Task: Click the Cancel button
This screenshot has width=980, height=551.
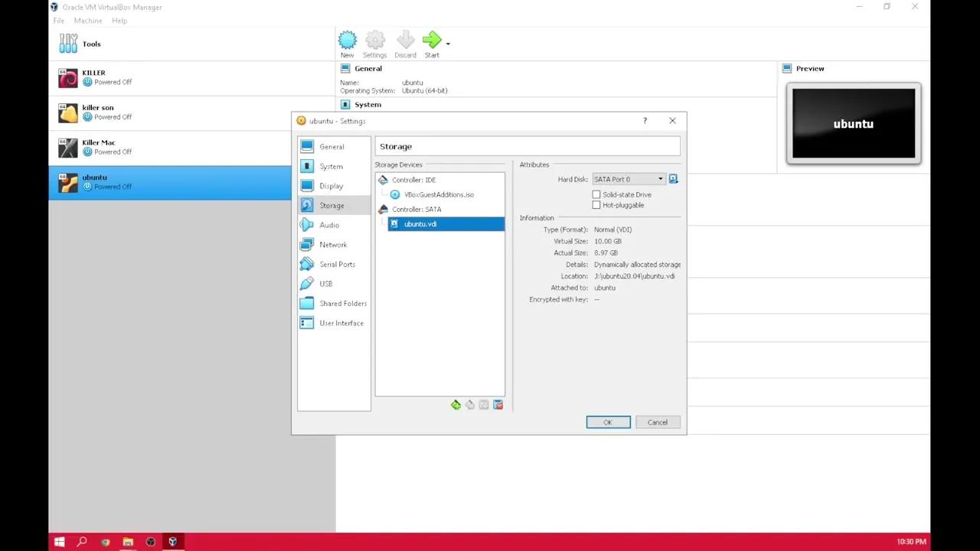Action: click(x=657, y=422)
